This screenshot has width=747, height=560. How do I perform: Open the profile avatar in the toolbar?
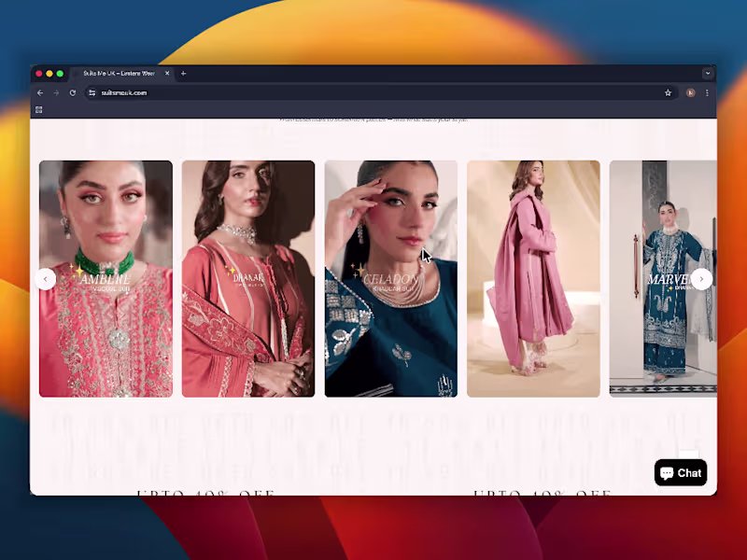pyautogui.click(x=690, y=92)
